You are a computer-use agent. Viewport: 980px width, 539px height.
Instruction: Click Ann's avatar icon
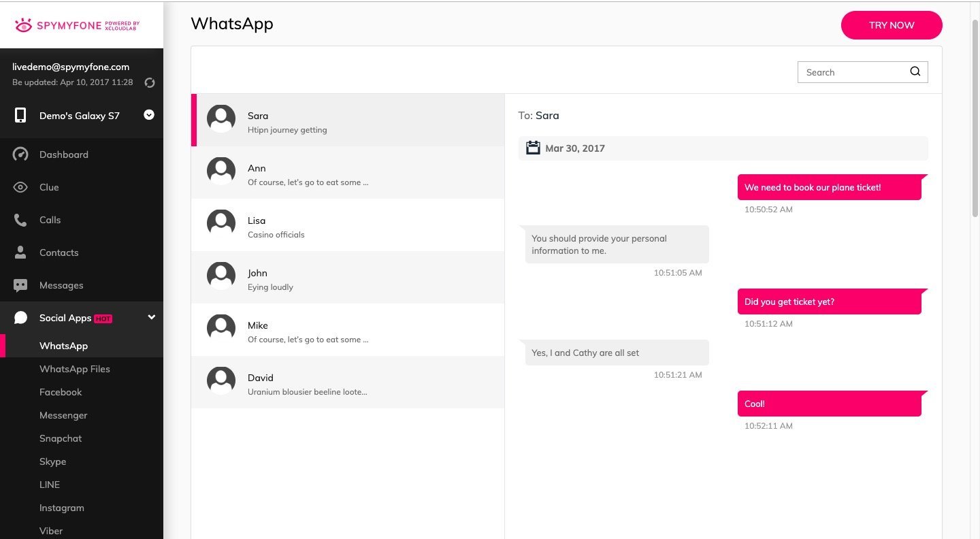point(221,171)
